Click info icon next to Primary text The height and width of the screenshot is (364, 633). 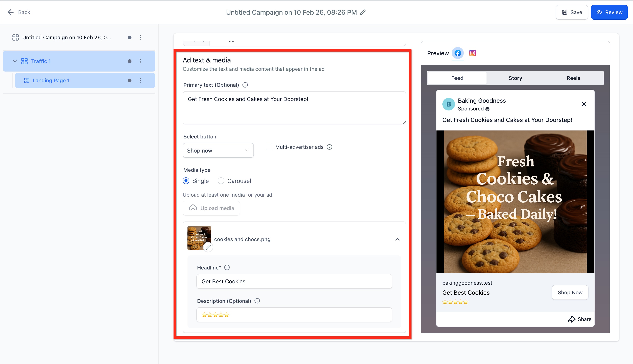tap(245, 85)
